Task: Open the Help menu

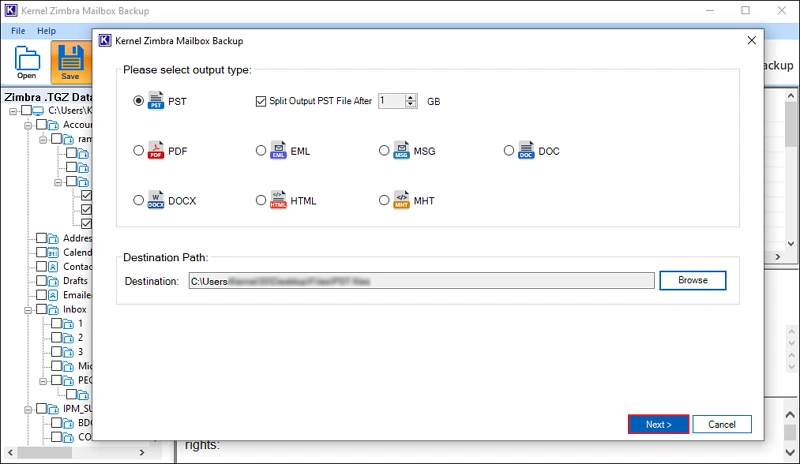Action: (x=46, y=31)
